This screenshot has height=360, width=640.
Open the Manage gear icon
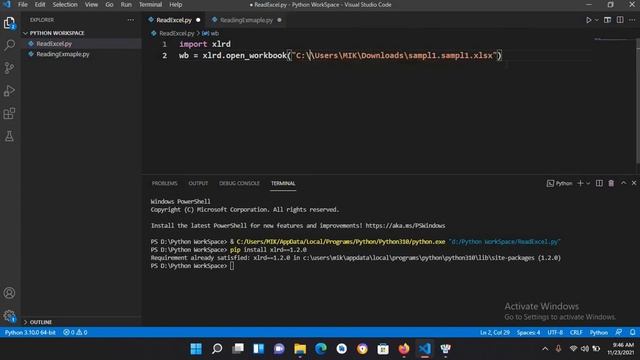pos(9,316)
